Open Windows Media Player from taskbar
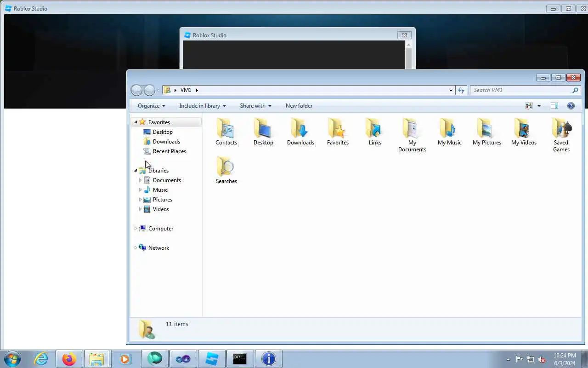Viewport: 588px width, 368px height. 125,359
